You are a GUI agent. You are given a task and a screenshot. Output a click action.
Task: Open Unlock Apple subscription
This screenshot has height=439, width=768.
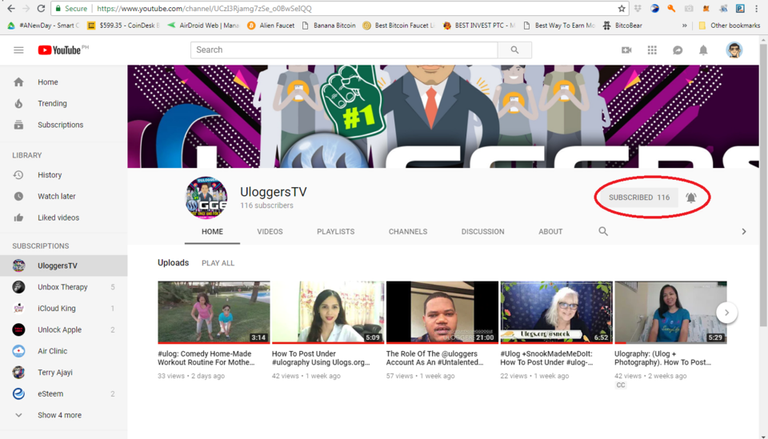[x=64, y=330]
